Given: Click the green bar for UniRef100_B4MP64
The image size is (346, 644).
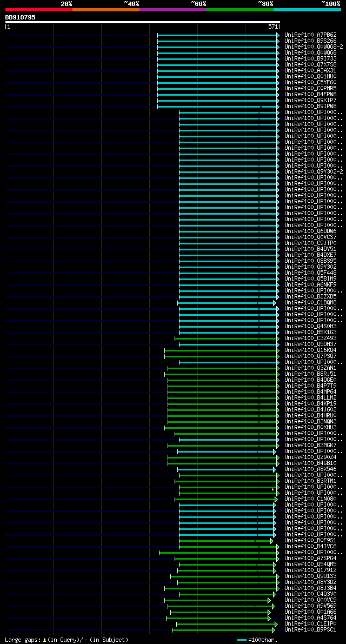Looking at the screenshot, I should 224,392.
